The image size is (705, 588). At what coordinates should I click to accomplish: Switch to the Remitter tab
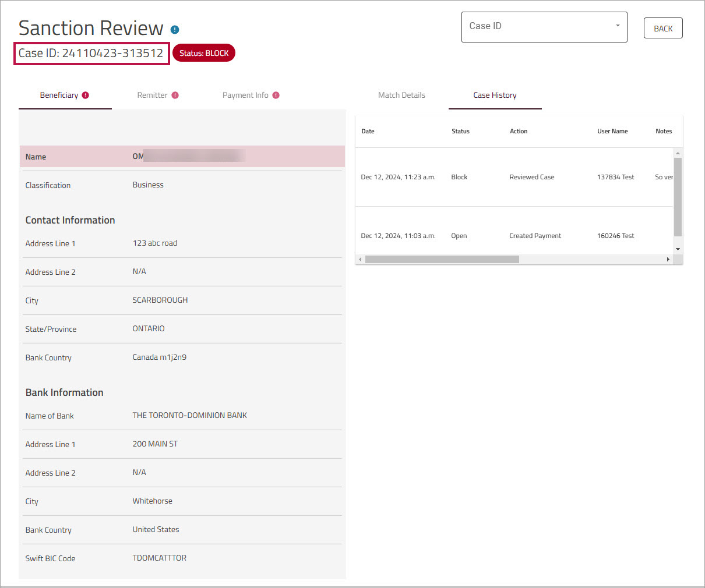(x=152, y=95)
